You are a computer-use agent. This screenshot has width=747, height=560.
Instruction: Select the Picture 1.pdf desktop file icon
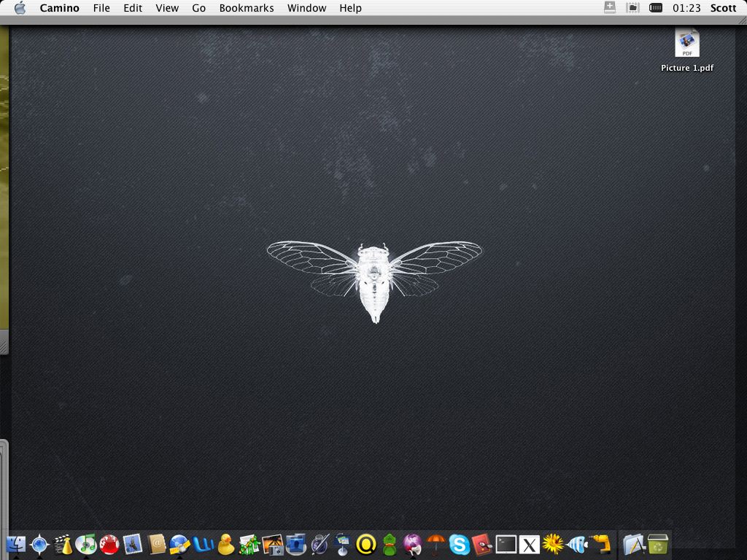tap(687, 43)
